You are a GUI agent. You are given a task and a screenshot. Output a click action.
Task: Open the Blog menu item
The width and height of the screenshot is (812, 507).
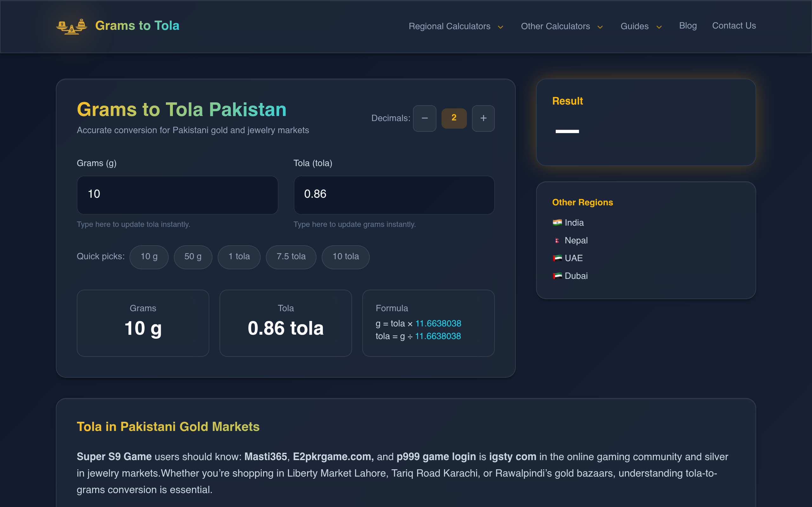[x=688, y=25]
